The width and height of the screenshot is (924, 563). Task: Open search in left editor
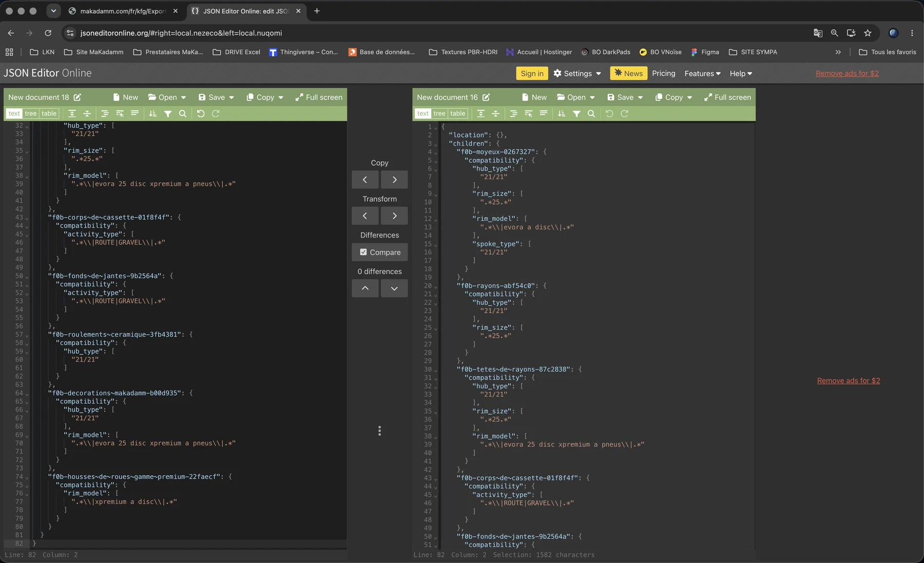click(x=183, y=114)
